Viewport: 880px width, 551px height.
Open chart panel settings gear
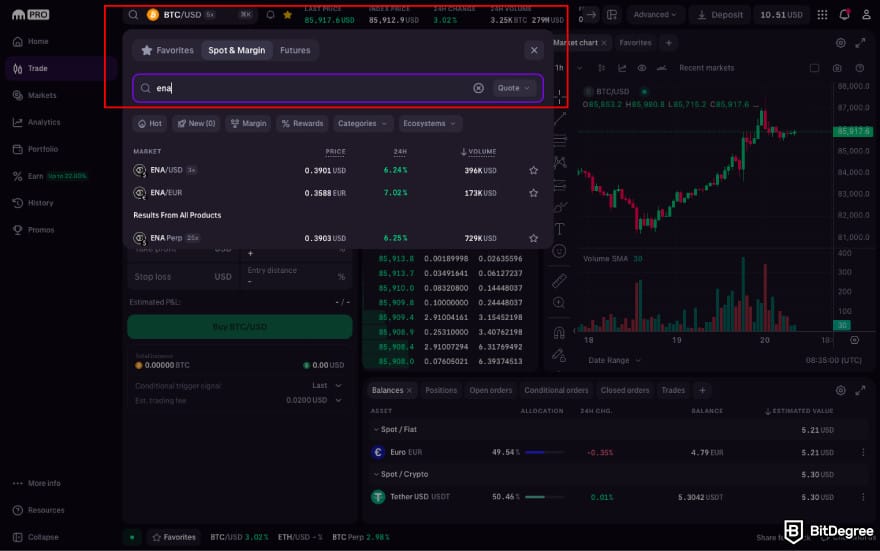[x=840, y=43]
